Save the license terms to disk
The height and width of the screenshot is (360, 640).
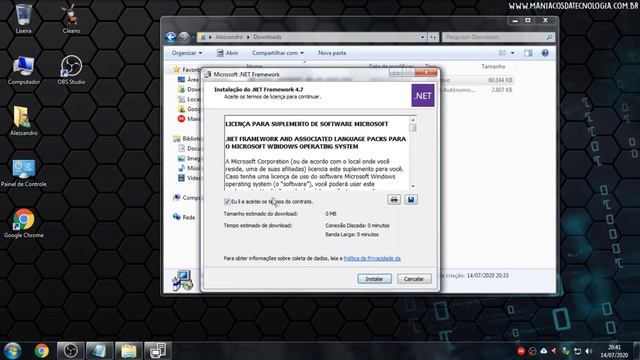(x=411, y=200)
